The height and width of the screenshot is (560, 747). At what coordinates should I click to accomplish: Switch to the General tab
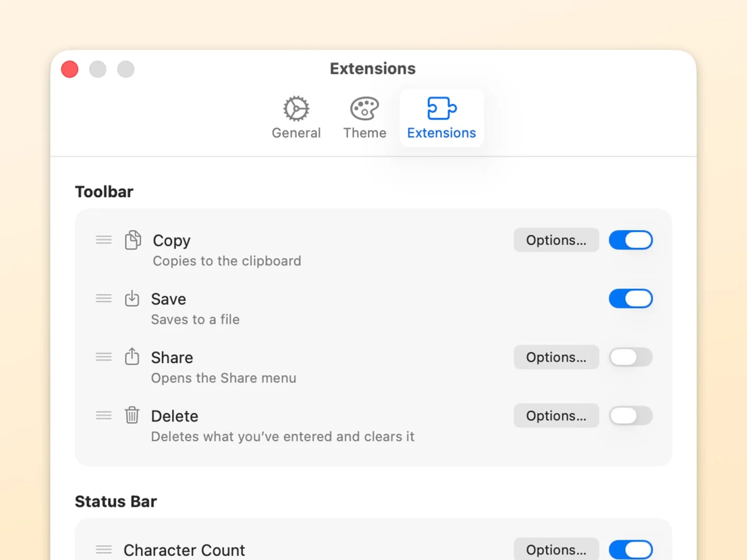pyautogui.click(x=296, y=118)
